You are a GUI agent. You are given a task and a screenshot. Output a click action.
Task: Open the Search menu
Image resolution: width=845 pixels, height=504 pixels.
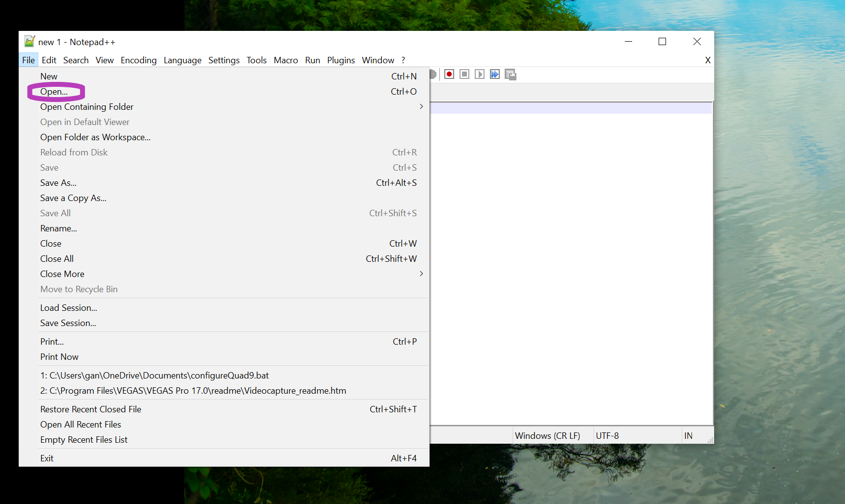pos(76,60)
